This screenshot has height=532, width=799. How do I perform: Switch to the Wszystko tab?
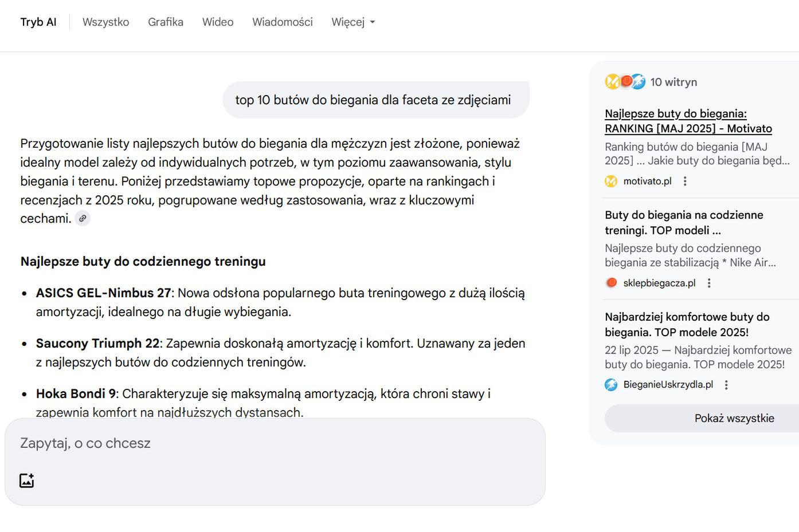[105, 22]
